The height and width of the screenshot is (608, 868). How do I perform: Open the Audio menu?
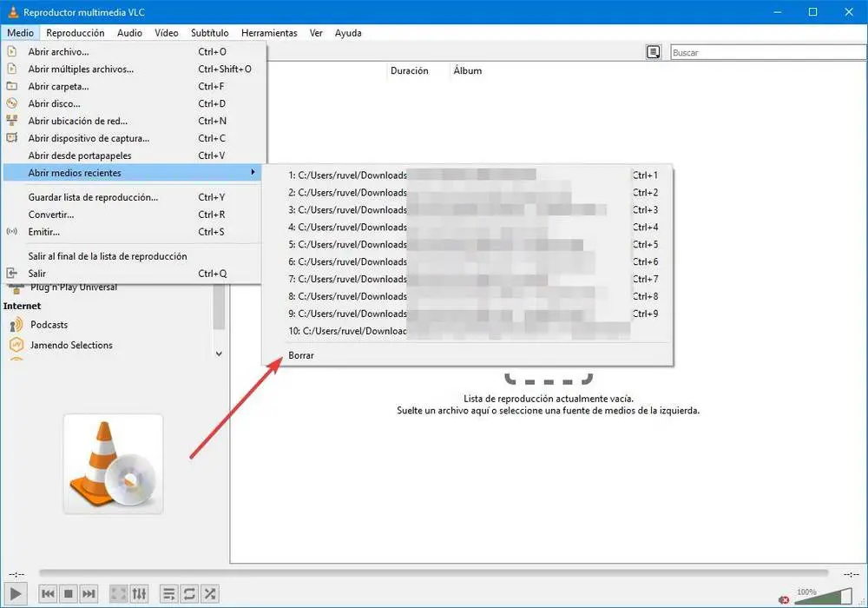pos(129,33)
